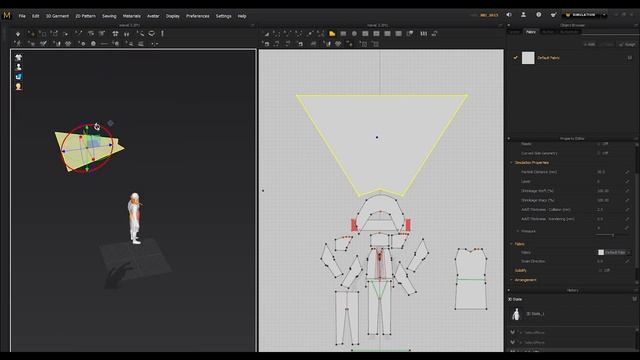Expand the Arrangement section

tap(511, 280)
